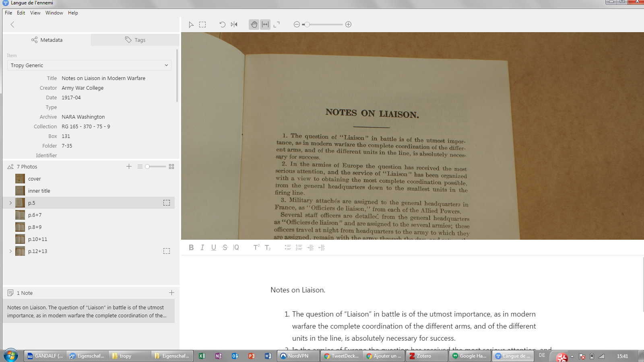Select the inner title photo

pos(89,191)
